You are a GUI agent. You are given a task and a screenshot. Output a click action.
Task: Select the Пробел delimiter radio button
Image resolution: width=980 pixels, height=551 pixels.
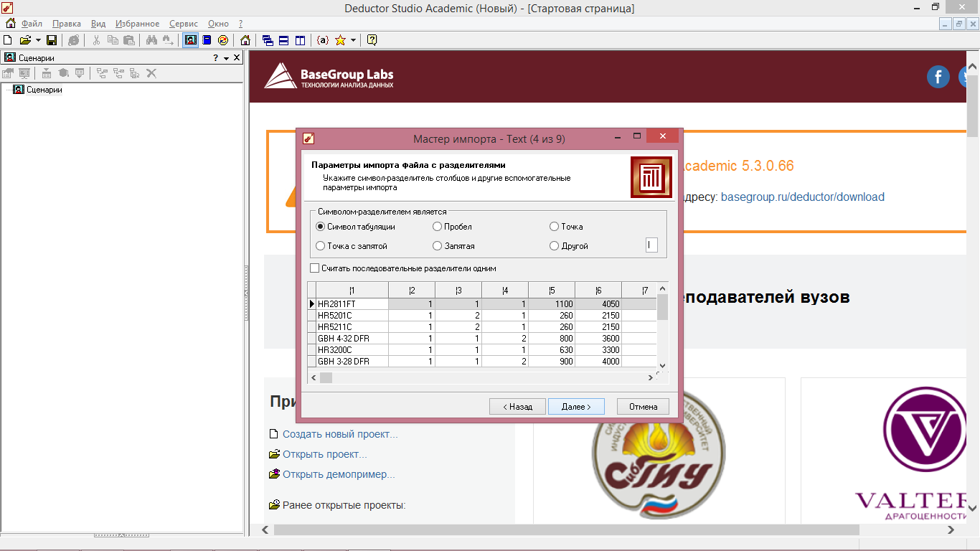[438, 227]
